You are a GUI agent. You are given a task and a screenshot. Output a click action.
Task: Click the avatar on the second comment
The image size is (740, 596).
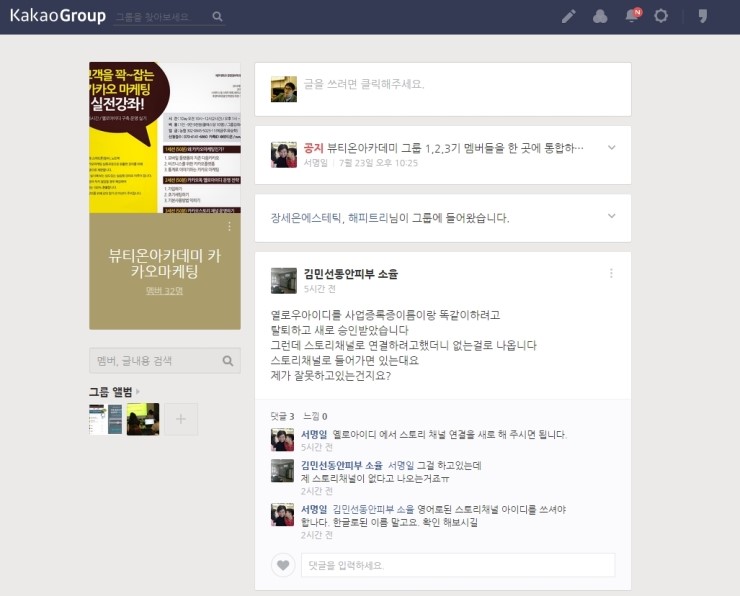click(282, 471)
